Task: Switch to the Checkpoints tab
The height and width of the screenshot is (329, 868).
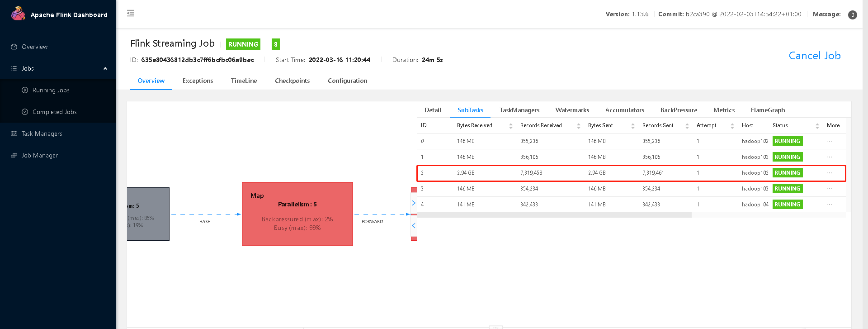Action: click(x=292, y=81)
